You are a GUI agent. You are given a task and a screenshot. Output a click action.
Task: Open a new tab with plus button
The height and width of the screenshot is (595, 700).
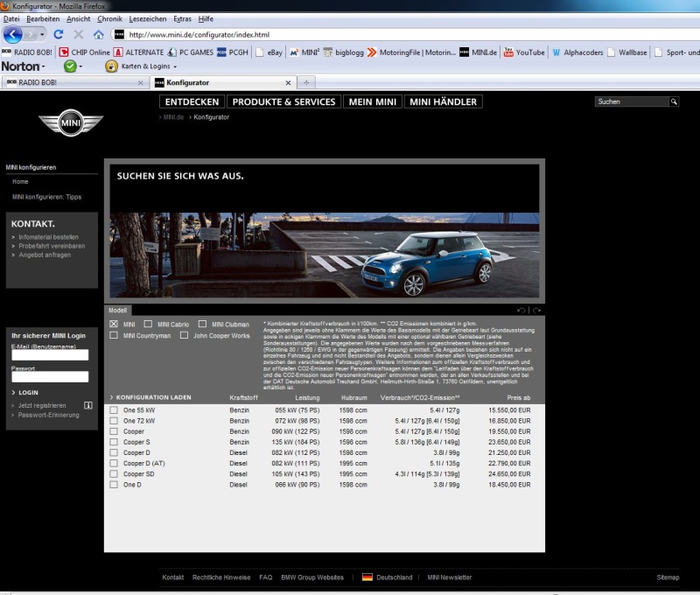(306, 82)
